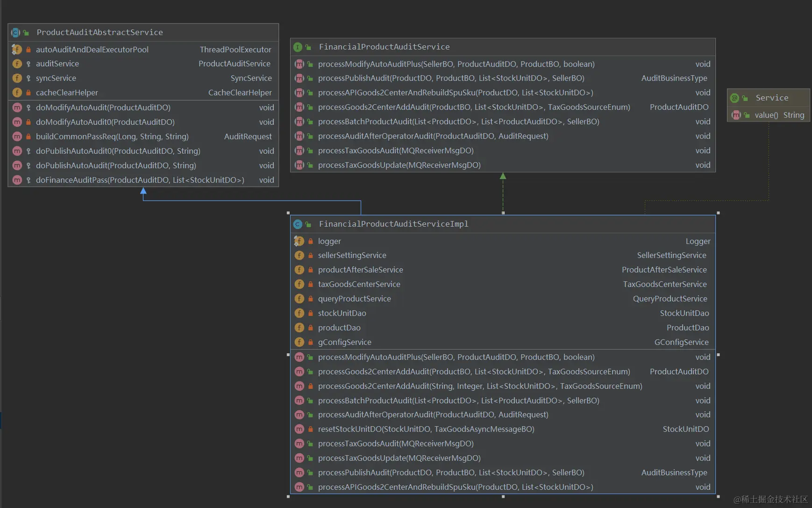Screen dimensions: 812x508
Task: Click the ProductAuditService field type
Action: tap(235, 64)
